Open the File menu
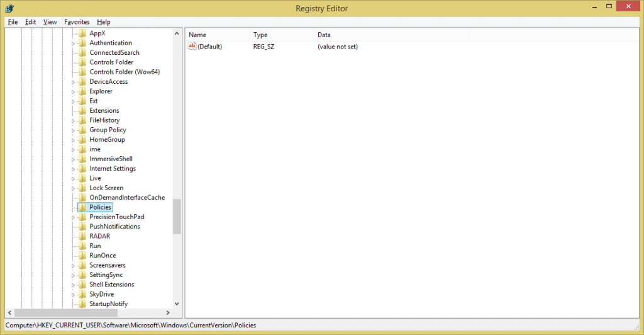This screenshot has height=335, width=644. pos(13,22)
